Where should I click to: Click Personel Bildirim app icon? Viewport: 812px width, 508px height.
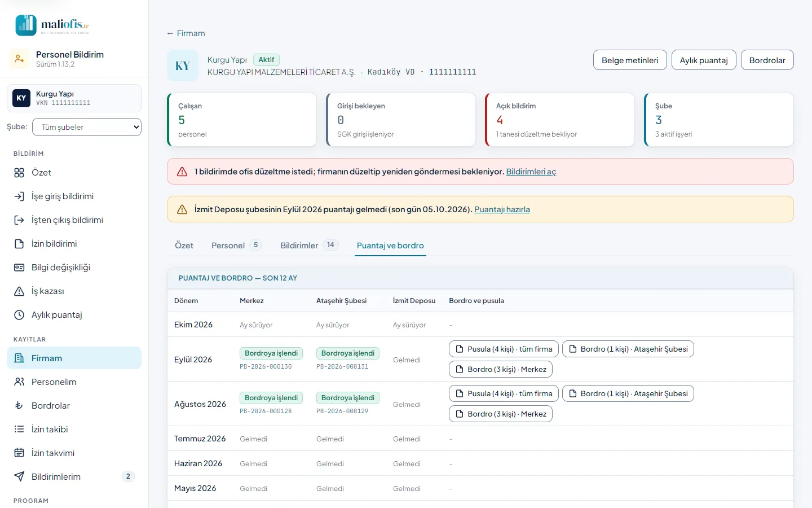click(x=19, y=59)
